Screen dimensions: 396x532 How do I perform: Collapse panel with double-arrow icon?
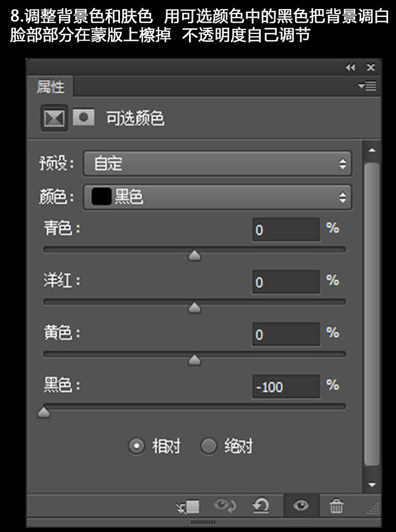(351, 67)
